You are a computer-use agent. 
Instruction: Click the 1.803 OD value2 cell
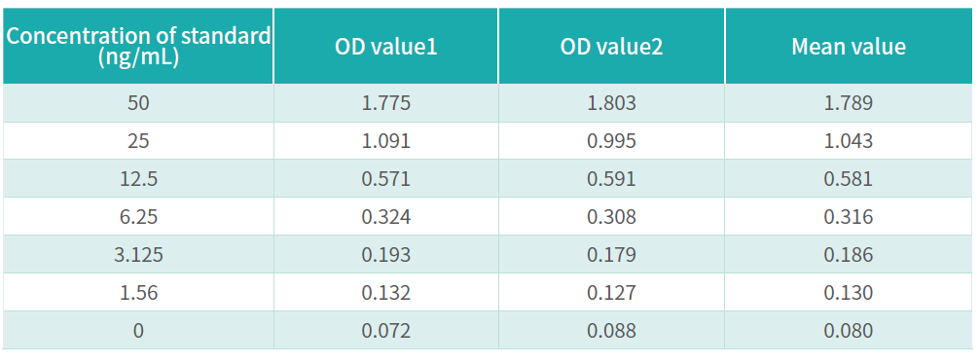[611, 103]
